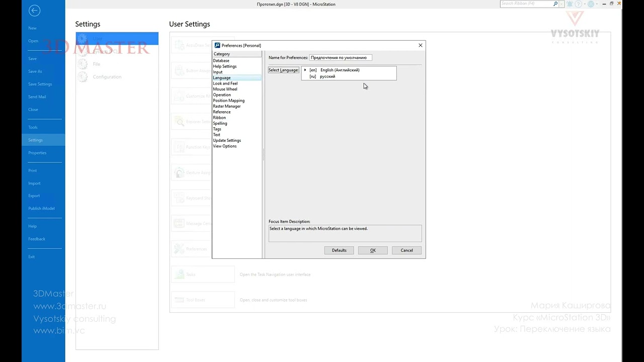The width and height of the screenshot is (644, 362).
Task: Click the Preferences wrench icon in User Settings
Action: coord(179,249)
